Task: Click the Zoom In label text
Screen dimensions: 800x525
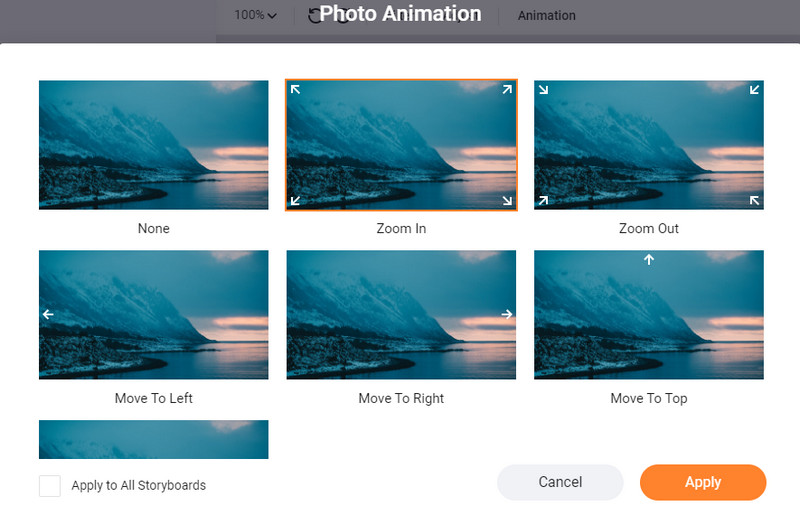Action: (401, 229)
